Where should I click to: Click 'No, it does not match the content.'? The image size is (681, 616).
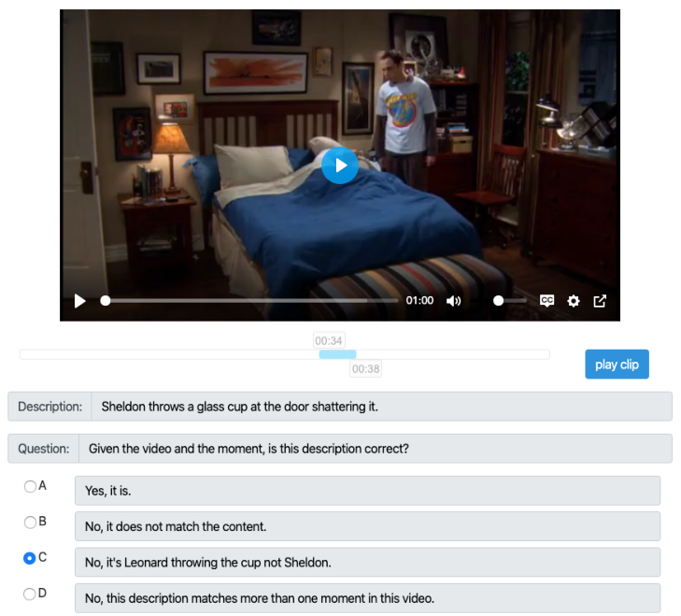point(176,526)
